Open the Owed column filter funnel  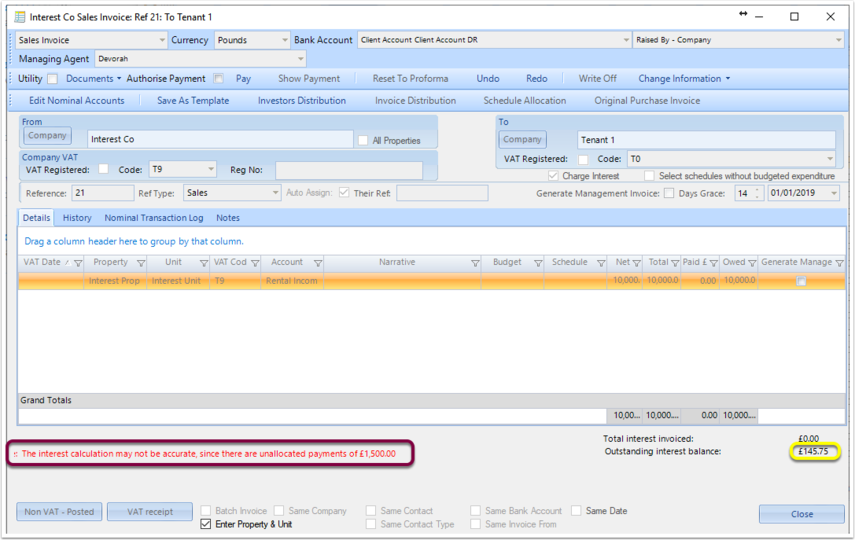coord(752,263)
